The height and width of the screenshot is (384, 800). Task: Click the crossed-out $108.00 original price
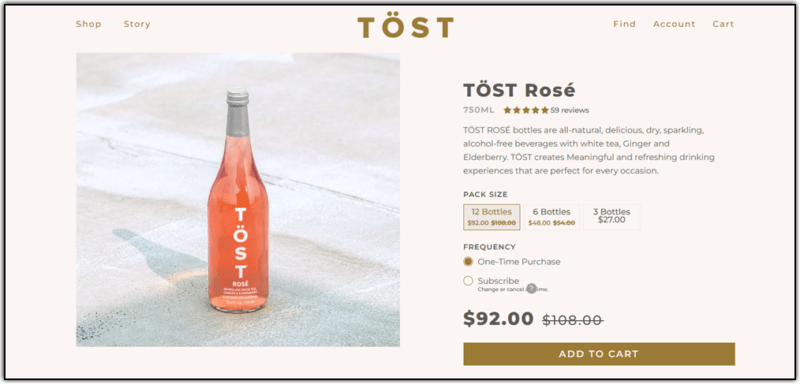573,320
